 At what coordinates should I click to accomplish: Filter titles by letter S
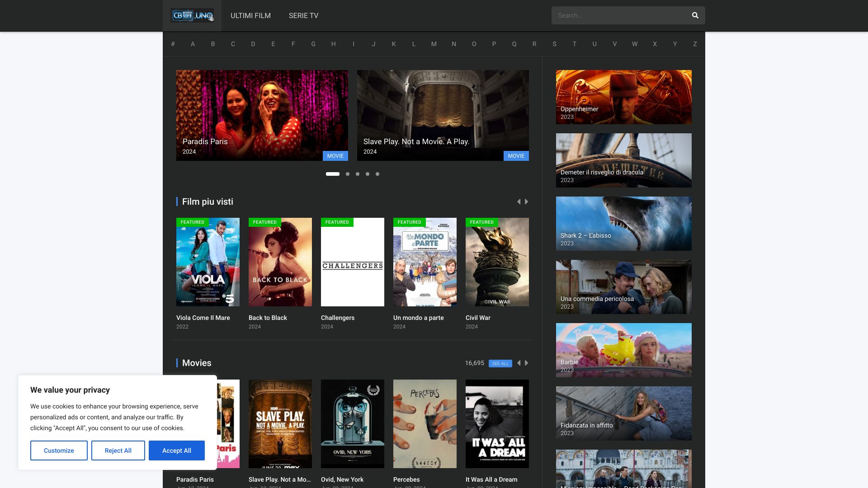click(554, 44)
